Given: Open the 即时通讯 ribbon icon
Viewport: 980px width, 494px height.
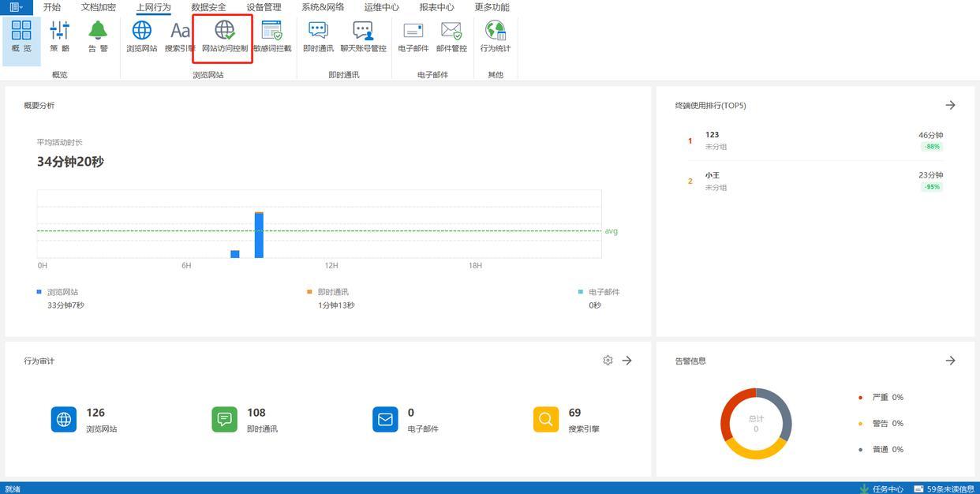Looking at the screenshot, I should [x=318, y=36].
